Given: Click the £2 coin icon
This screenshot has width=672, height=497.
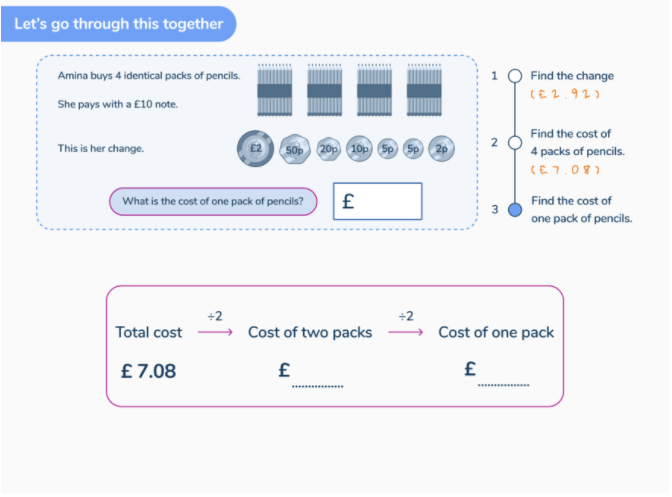Looking at the screenshot, I should (x=255, y=149).
